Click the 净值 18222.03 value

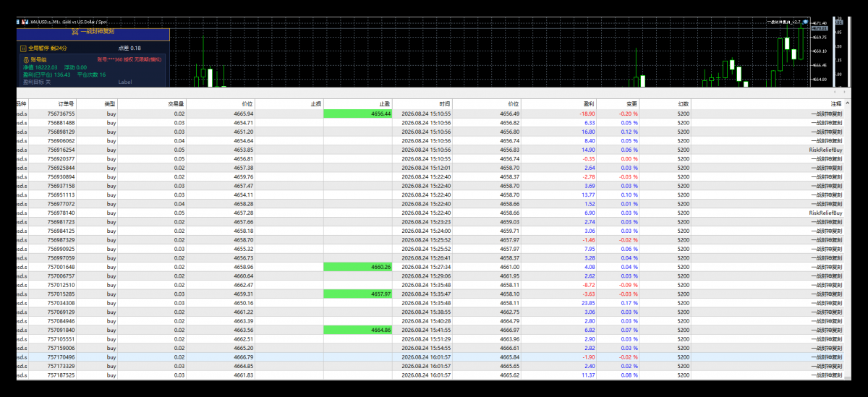coord(41,67)
